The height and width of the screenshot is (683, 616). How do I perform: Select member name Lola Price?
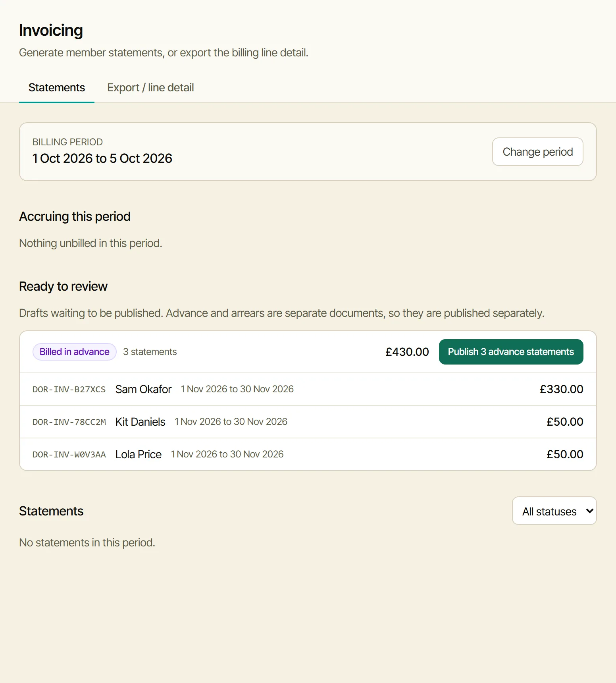tap(138, 454)
